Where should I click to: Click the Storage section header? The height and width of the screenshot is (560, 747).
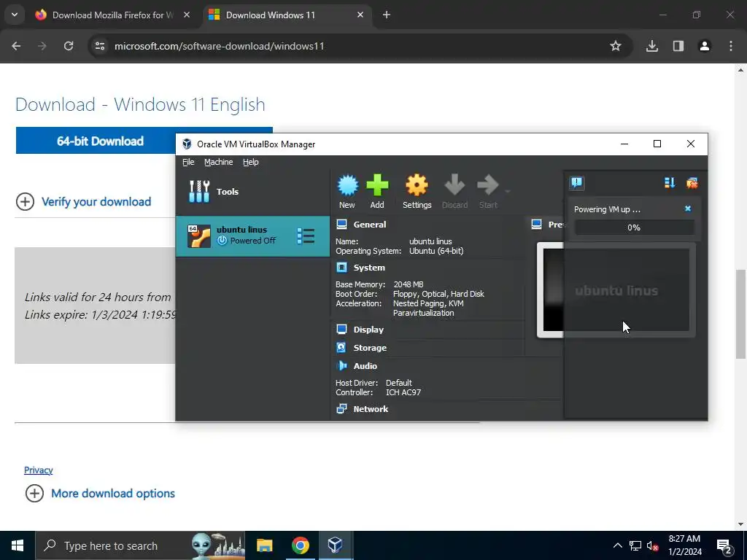click(x=370, y=348)
